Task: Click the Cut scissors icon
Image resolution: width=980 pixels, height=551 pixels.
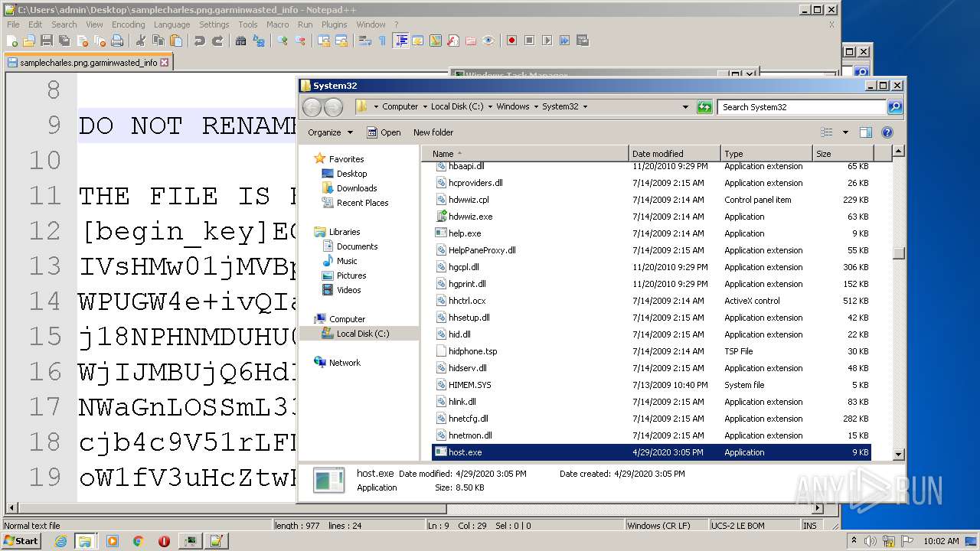Action: pos(142,41)
